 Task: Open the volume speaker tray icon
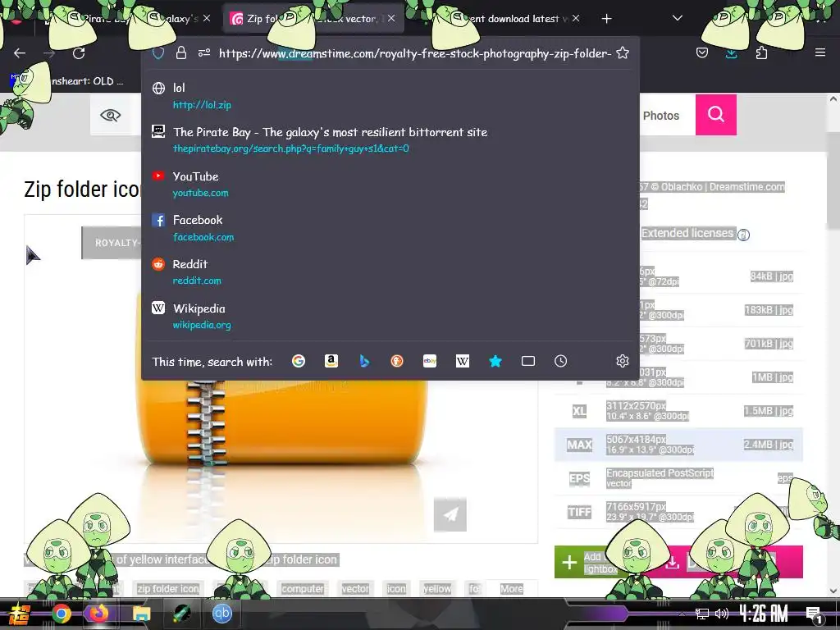722,614
